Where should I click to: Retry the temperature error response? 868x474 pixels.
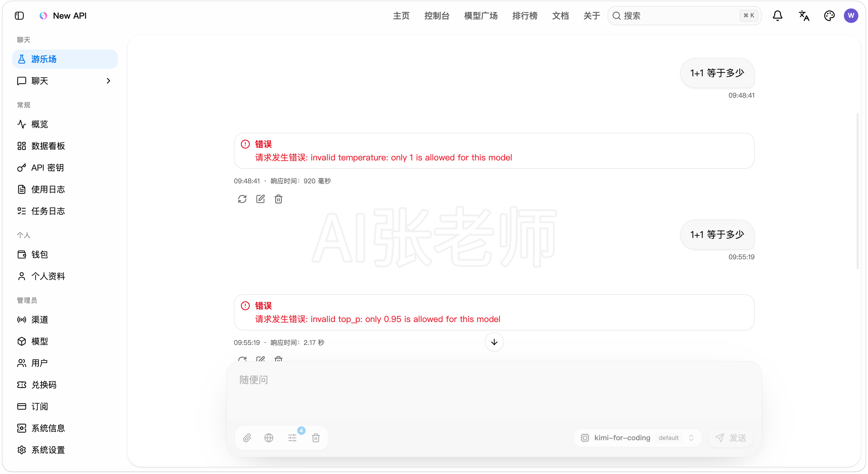click(x=242, y=199)
